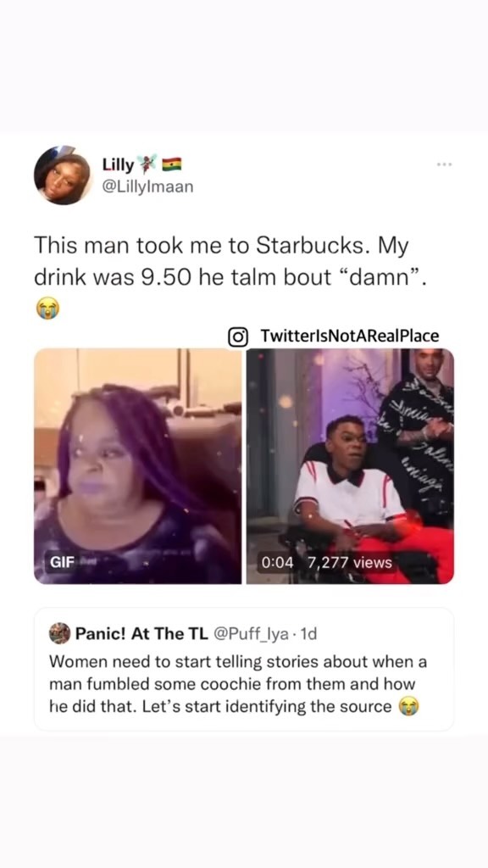Click the 0:04 video duration label
Viewport: 488px width, 868px height.
pyautogui.click(x=278, y=563)
